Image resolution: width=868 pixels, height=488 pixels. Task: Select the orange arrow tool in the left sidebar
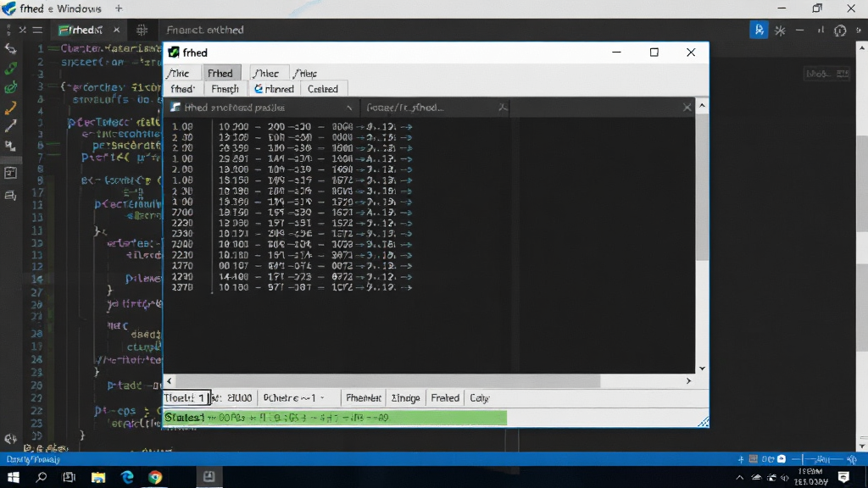(10, 108)
